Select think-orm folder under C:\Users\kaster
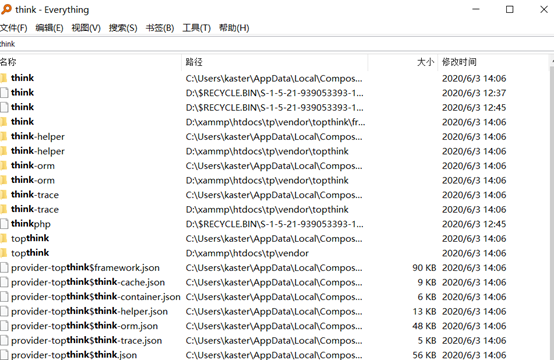This screenshot has width=554, height=360. 33,165
